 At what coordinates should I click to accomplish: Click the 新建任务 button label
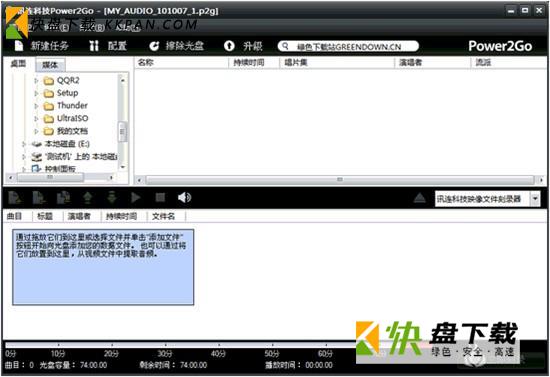(x=49, y=46)
